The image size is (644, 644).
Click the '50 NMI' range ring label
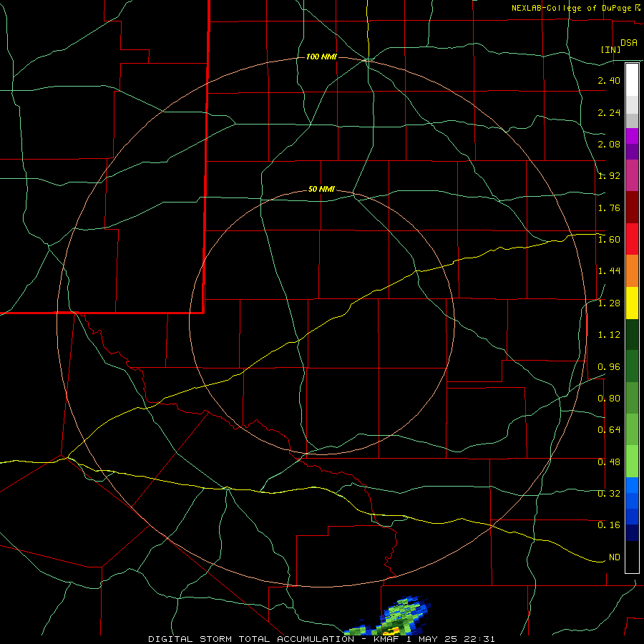(321, 190)
